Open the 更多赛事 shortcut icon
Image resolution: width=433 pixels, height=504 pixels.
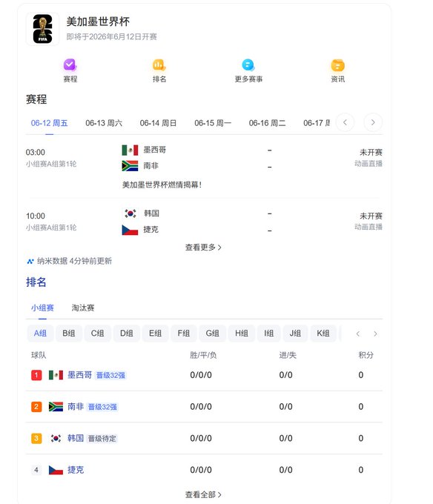[x=248, y=65]
